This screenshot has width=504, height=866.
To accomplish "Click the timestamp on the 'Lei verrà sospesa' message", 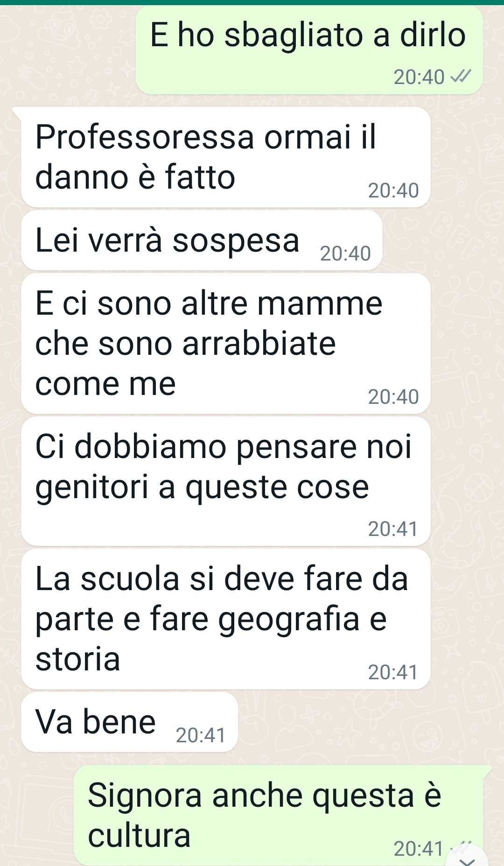I will point(345,253).
